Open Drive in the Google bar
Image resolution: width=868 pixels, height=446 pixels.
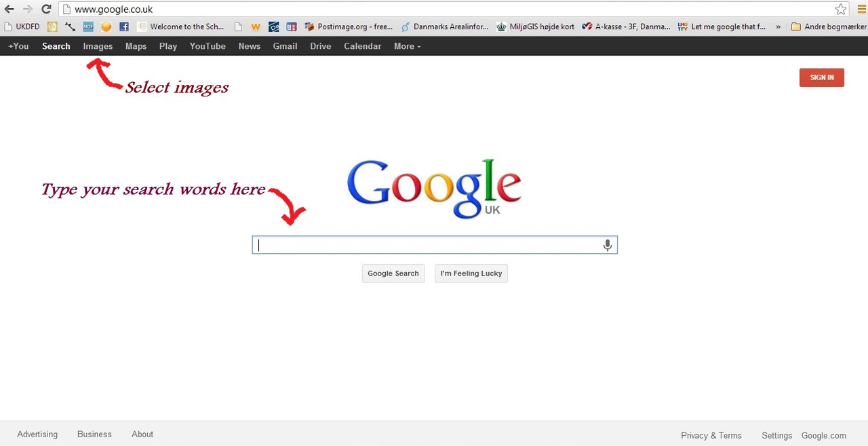321,46
